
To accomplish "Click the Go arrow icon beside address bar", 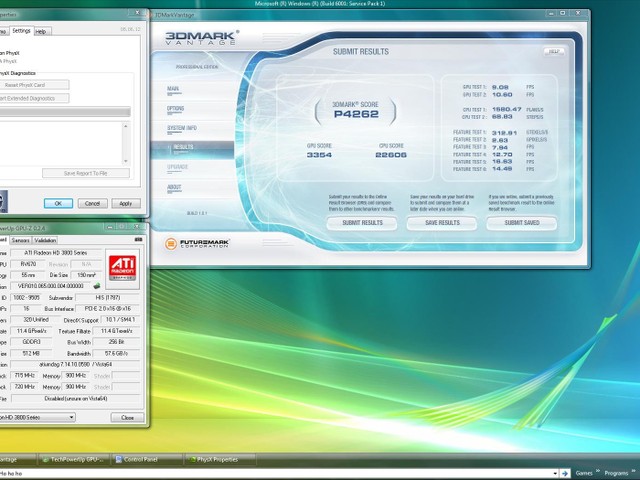I will (x=565, y=473).
